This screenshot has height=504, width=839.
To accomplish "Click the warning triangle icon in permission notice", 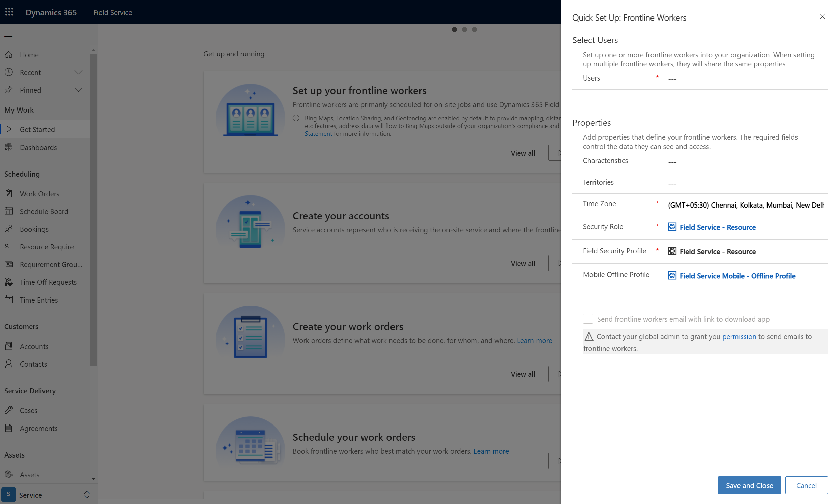I will click(x=589, y=336).
